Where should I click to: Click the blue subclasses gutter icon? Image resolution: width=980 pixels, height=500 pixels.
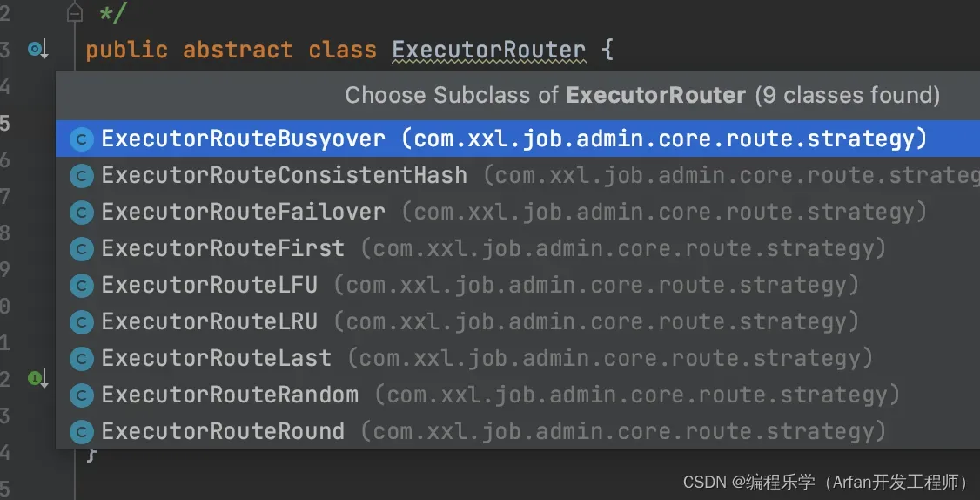click(37, 49)
